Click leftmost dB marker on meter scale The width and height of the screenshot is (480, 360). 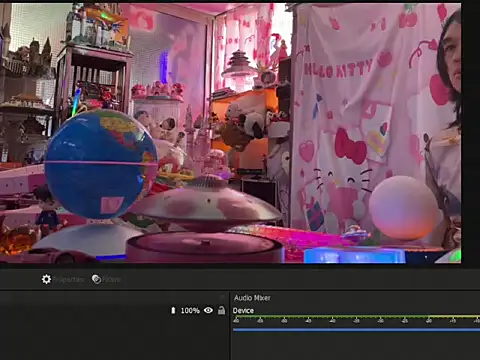coord(236,321)
